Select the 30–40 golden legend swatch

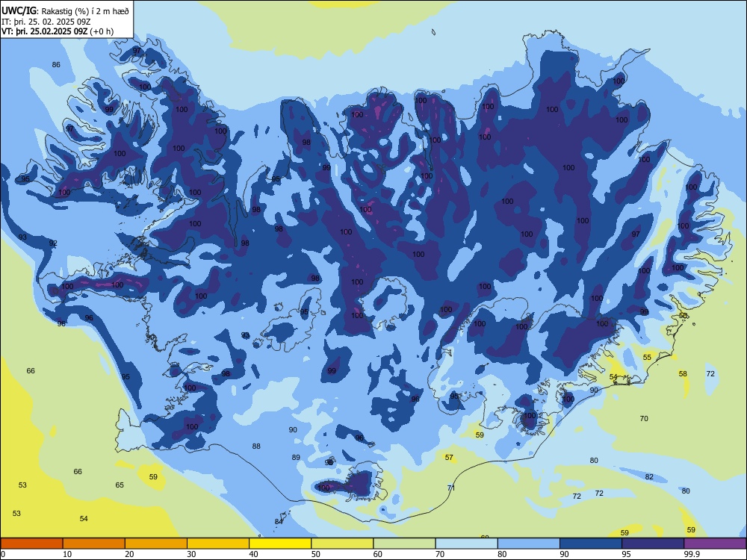click(218, 544)
